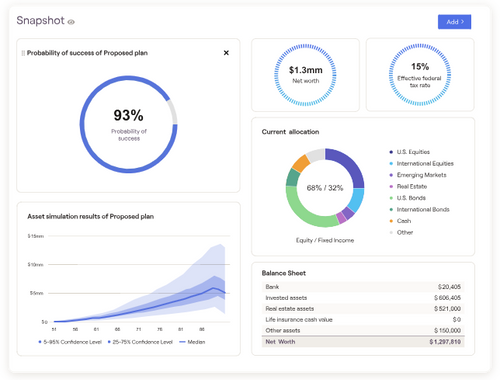Click the Equity / Fixed Income caption
This screenshot has height=380, width=500.
coord(325,240)
